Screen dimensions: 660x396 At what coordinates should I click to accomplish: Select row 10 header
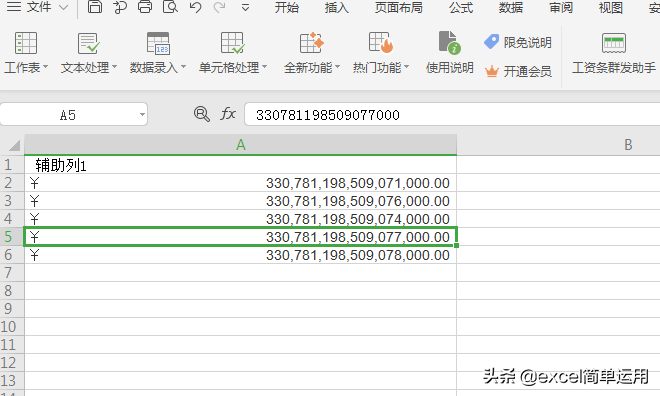(x=12, y=327)
